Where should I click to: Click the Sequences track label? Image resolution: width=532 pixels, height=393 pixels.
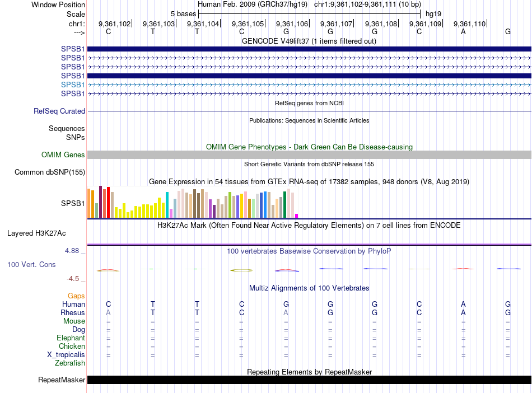67,129
